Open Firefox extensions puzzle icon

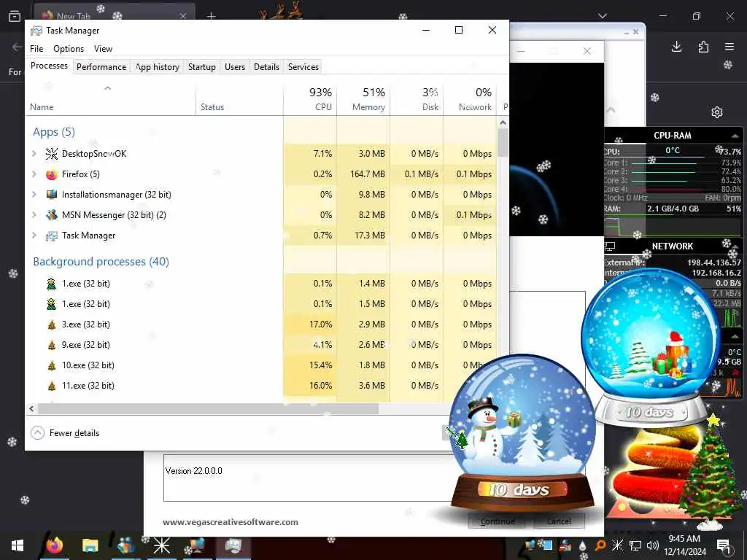pyautogui.click(x=703, y=47)
